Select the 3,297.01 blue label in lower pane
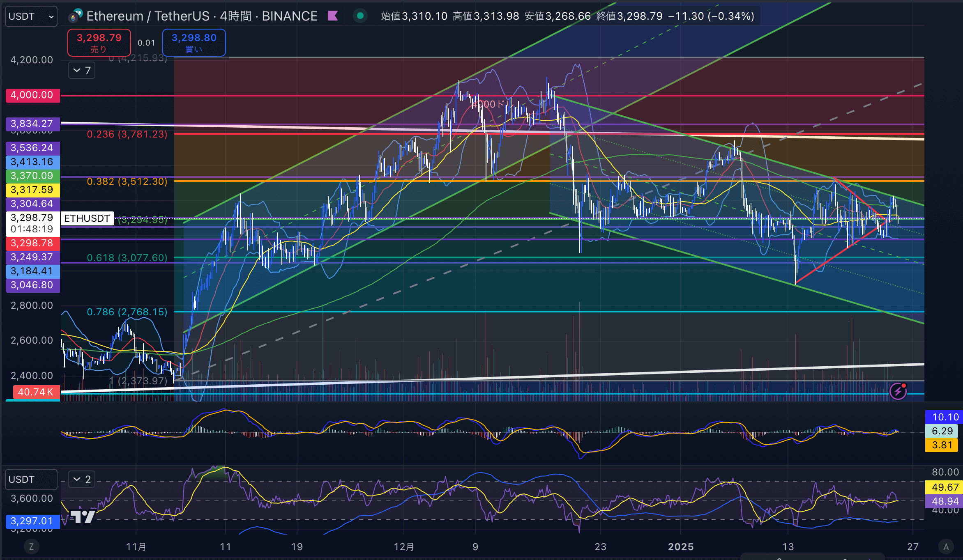Viewport: 963px width, 560px height. tap(33, 521)
